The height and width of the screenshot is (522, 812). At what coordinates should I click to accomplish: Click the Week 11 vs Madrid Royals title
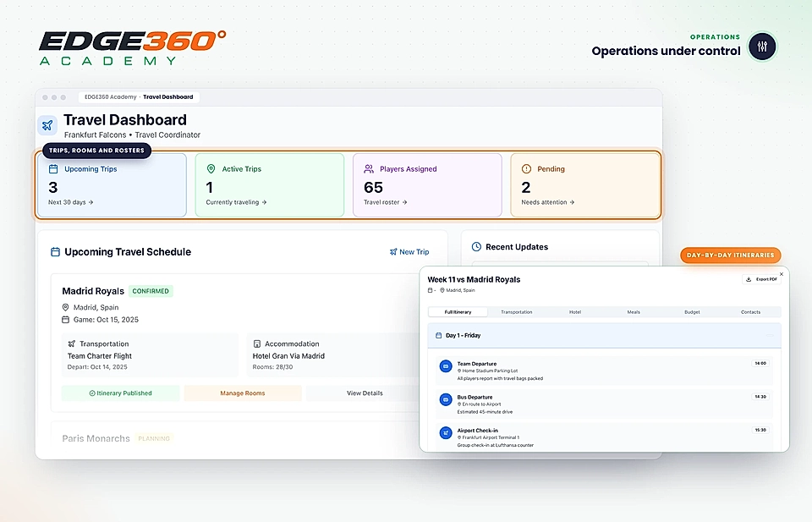pos(474,280)
